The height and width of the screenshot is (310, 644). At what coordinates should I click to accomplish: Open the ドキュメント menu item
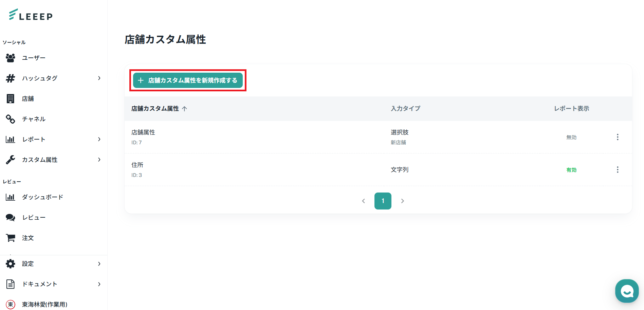[x=39, y=284]
